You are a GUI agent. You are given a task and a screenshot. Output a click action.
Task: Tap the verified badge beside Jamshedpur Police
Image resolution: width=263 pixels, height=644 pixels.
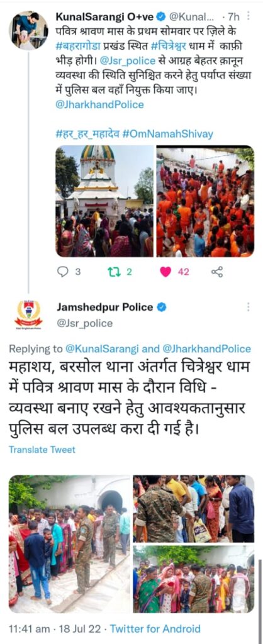pyautogui.click(x=162, y=307)
